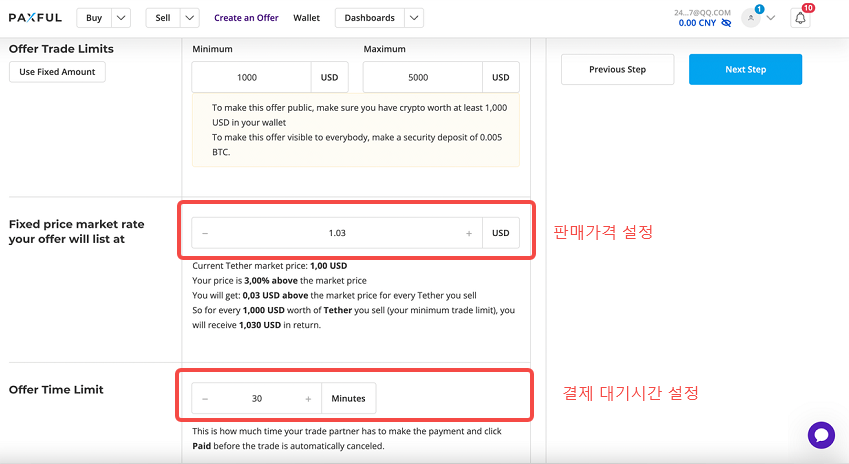Open the live chat bubble
849x464 pixels.
pos(821,435)
